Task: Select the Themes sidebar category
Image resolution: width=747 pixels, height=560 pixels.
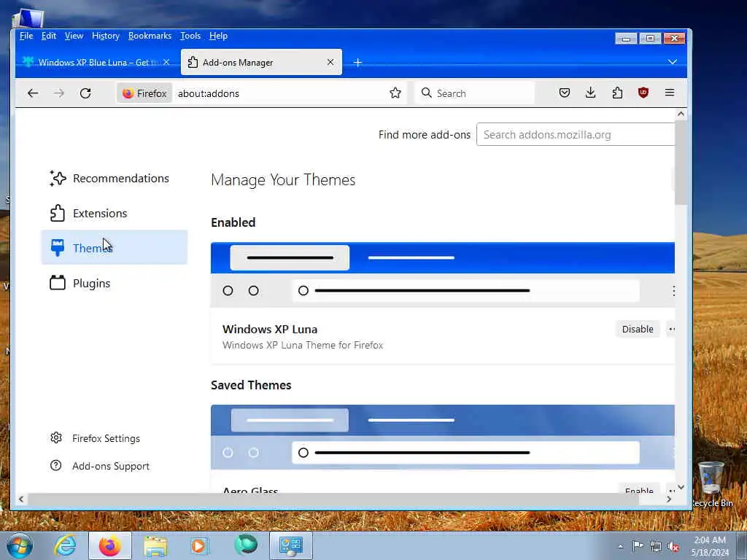Action: 115,248
